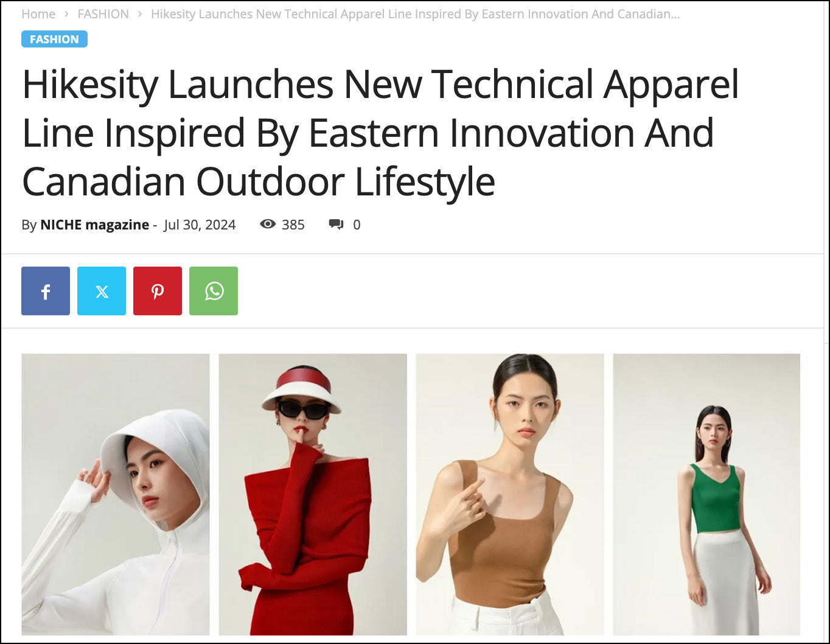Open the white hooded jacket photo
Screen dimensions: 830x644
click(x=116, y=494)
